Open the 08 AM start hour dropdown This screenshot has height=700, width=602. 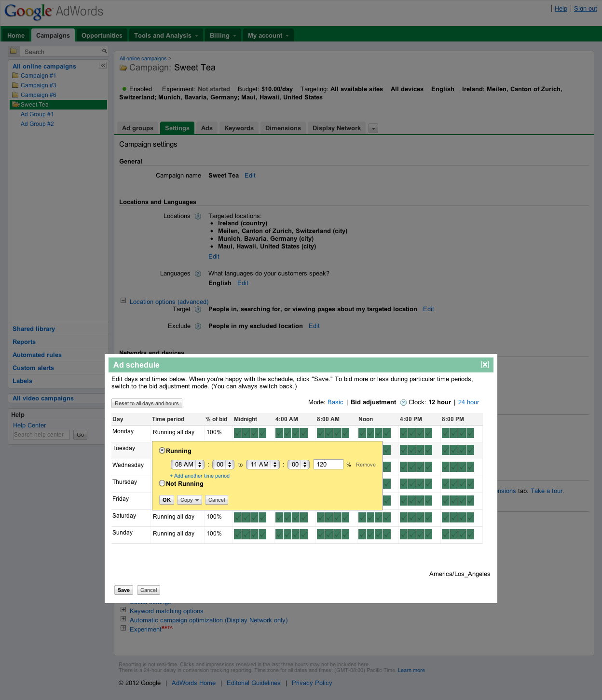coord(188,465)
